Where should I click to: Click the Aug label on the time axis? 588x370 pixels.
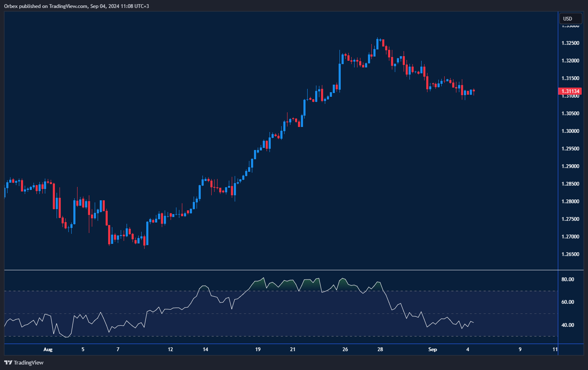47,349
